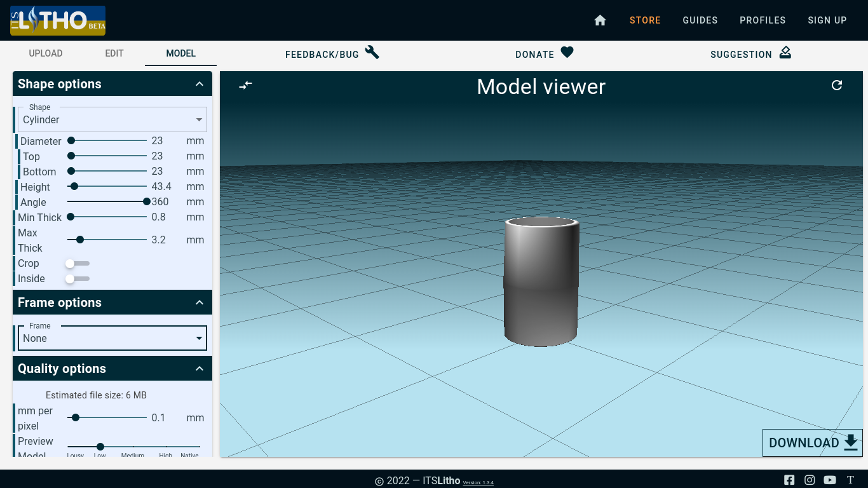Adjust the Min Thick slider handle
868x488 pixels.
click(x=71, y=217)
